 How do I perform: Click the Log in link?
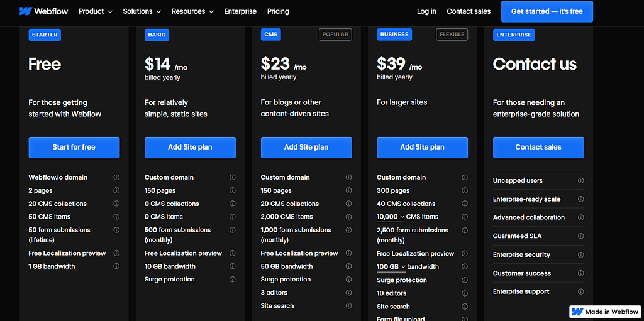(426, 11)
